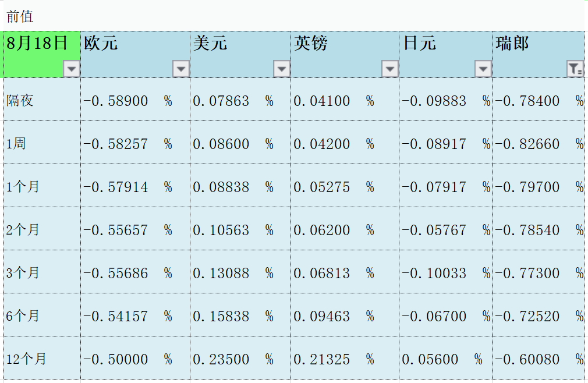Open the 8月18日 column filter dropdown
588x383 pixels.
point(72,69)
